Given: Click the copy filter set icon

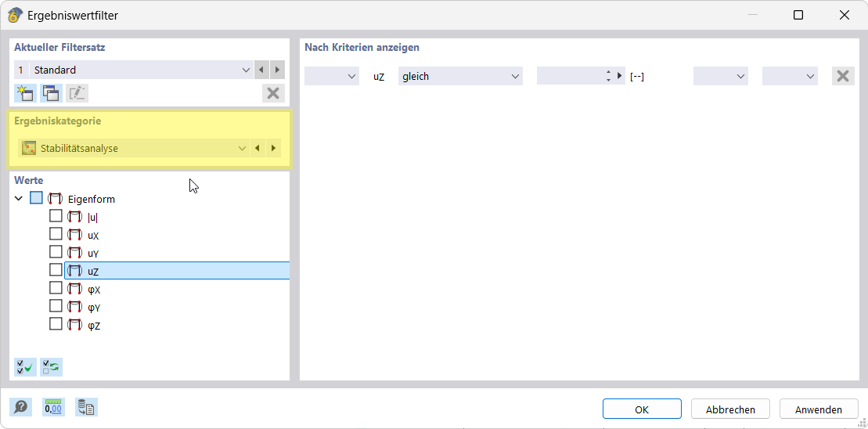Looking at the screenshot, I should 51,94.
